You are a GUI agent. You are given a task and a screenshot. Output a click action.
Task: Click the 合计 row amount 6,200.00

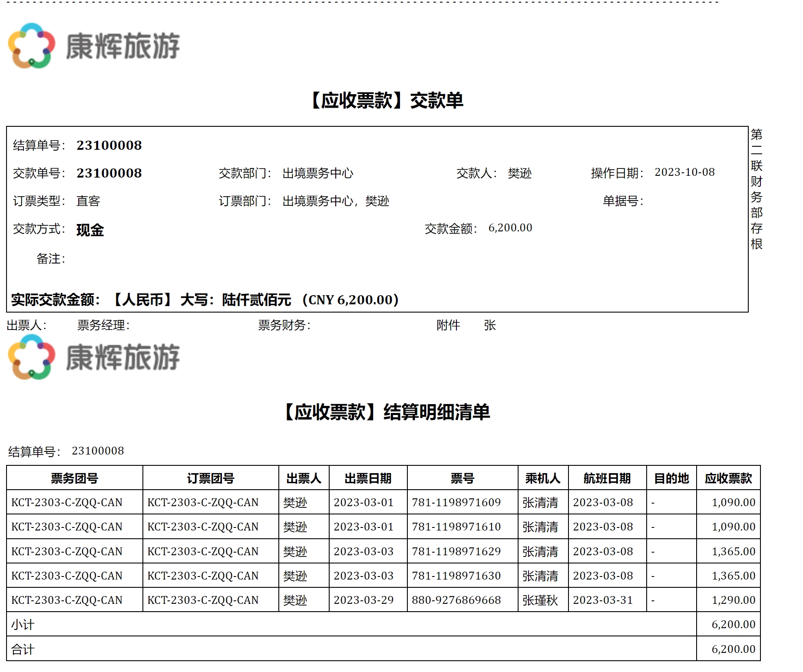pos(733,649)
